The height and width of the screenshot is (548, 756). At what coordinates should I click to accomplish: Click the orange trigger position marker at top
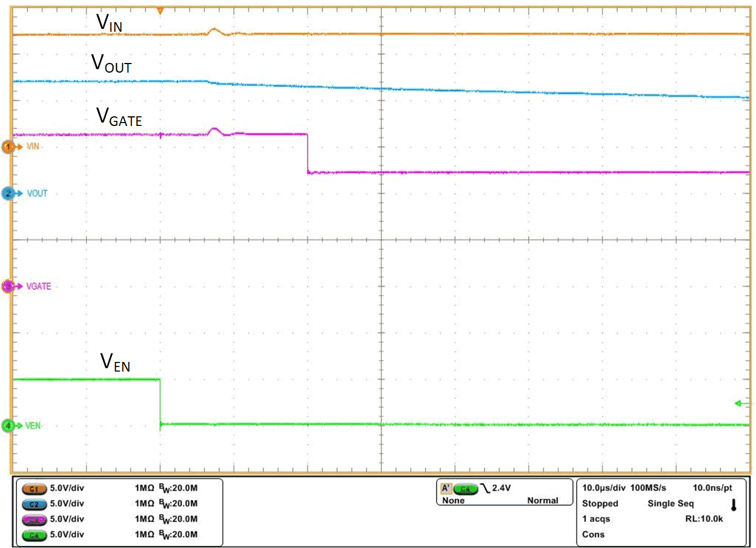(x=160, y=11)
